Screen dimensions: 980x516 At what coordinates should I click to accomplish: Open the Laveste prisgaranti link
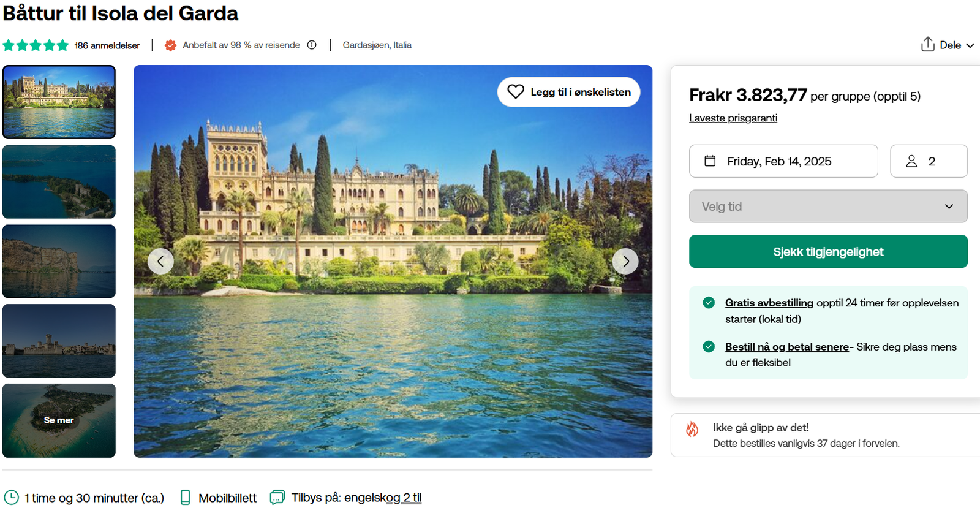733,118
